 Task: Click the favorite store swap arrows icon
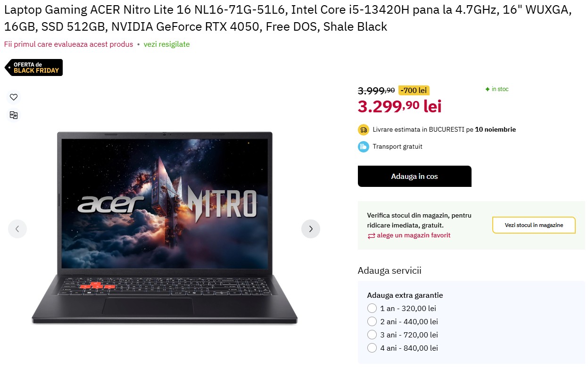click(x=372, y=235)
